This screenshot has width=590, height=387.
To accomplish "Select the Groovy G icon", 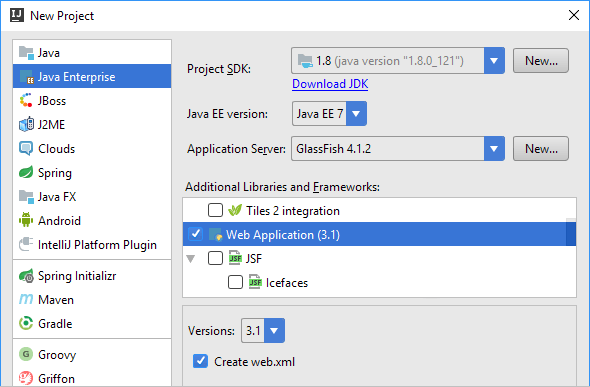I will click(26, 354).
